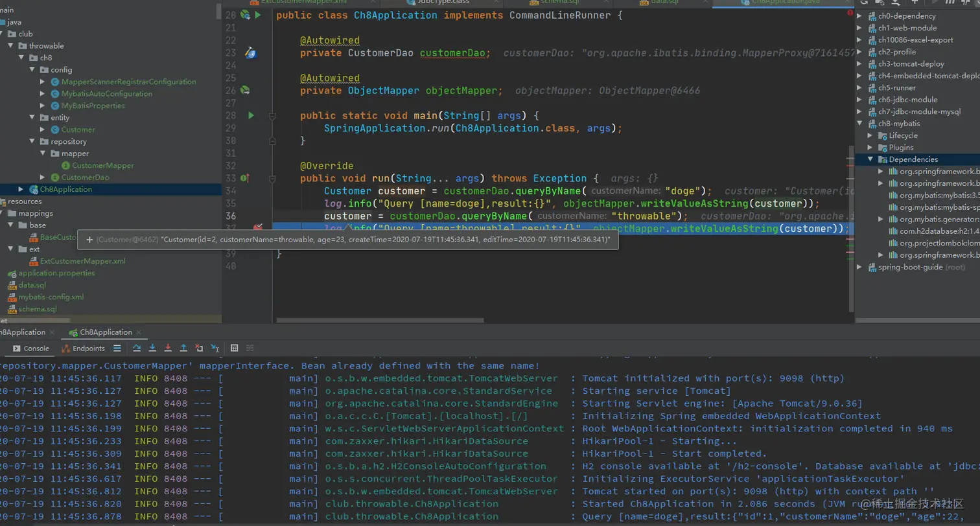Collapse the run method code fold on line 33
The width and height of the screenshot is (980, 526).
pyautogui.click(x=272, y=178)
